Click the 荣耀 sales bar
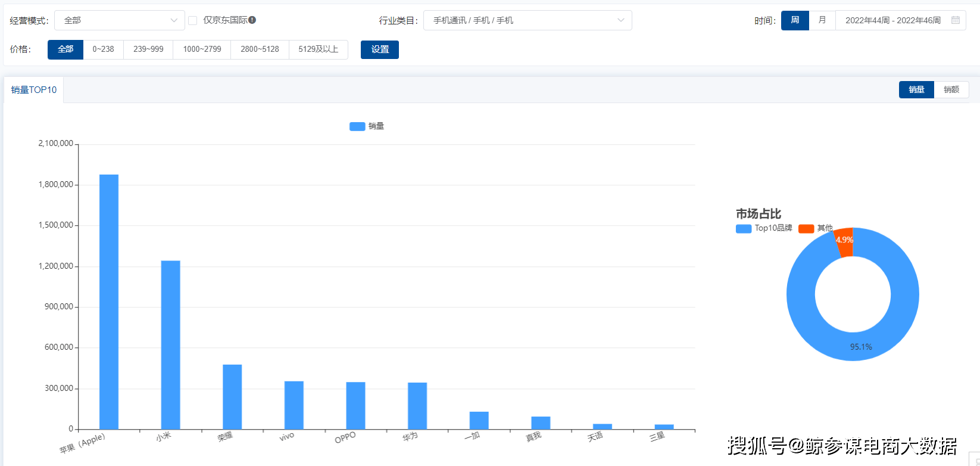The height and width of the screenshot is (466, 980). tap(232, 397)
